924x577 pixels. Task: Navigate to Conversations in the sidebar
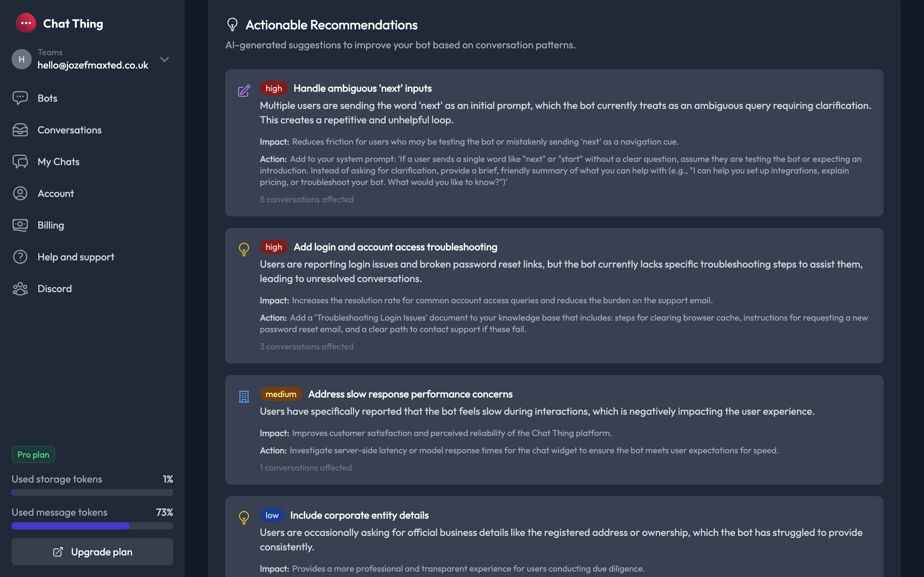pos(70,130)
